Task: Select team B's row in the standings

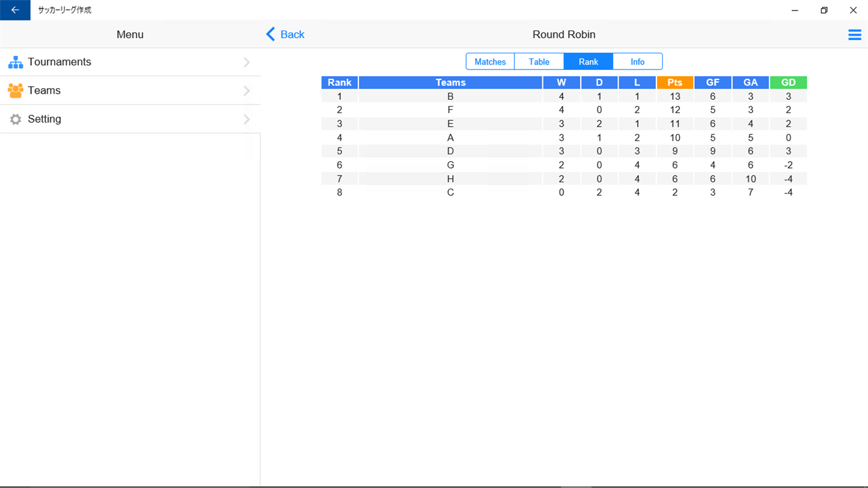Action: [x=450, y=96]
